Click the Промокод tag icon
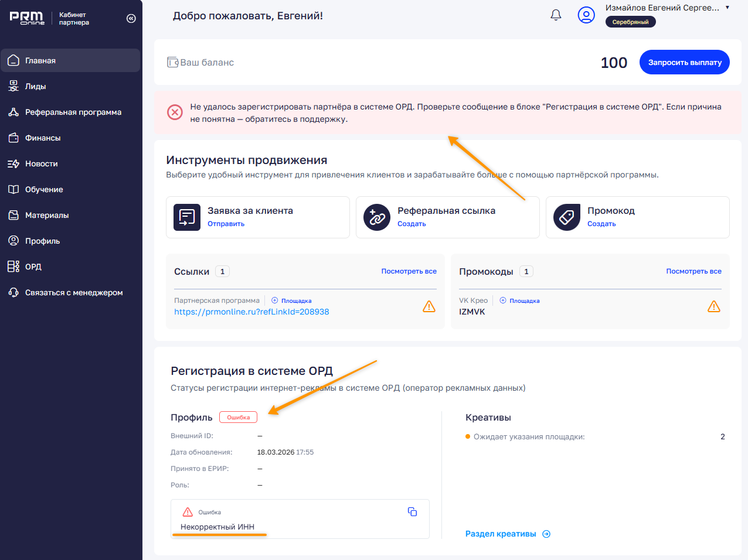The image size is (748, 560). point(567,217)
